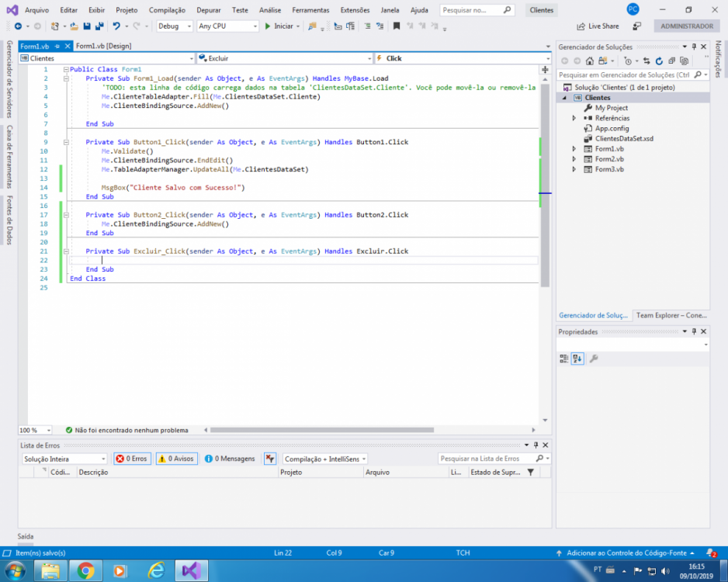Screen dimensions: 728x582
Task: Save the current file with the disk icon
Action: point(87,26)
